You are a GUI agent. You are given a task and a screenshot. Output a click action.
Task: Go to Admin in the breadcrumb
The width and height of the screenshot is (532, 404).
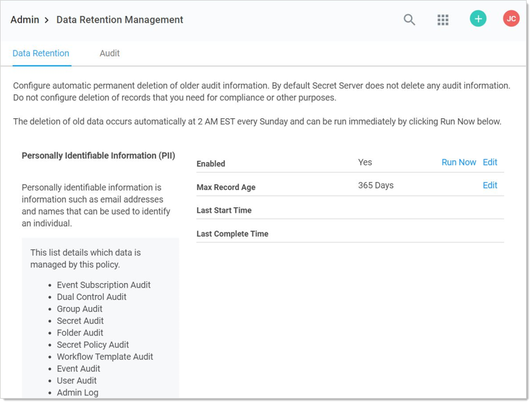pyautogui.click(x=25, y=20)
